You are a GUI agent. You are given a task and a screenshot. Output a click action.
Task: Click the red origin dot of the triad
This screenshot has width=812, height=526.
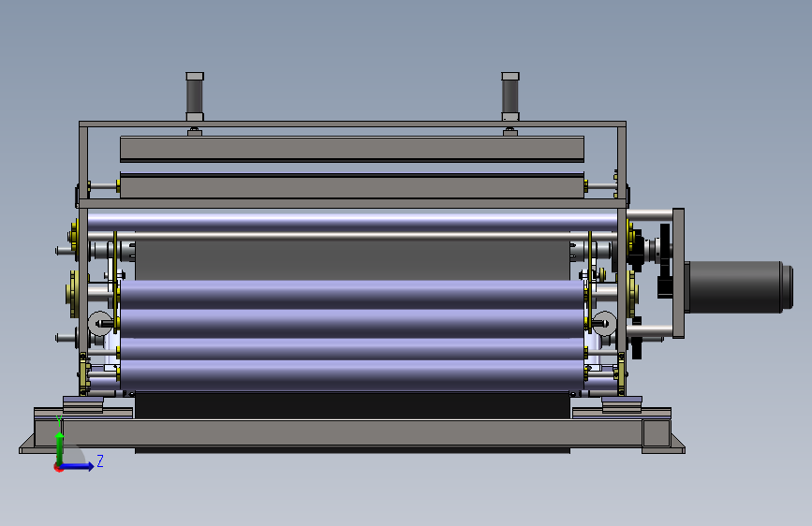click(58, 467)
